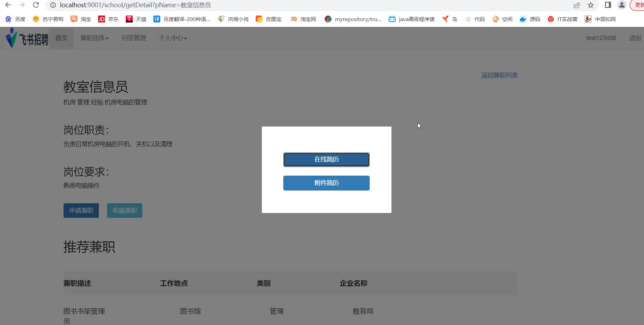The image size is (644, 325).
Task: Open the 源码 bookmark
Action: (x=530, y=19)
